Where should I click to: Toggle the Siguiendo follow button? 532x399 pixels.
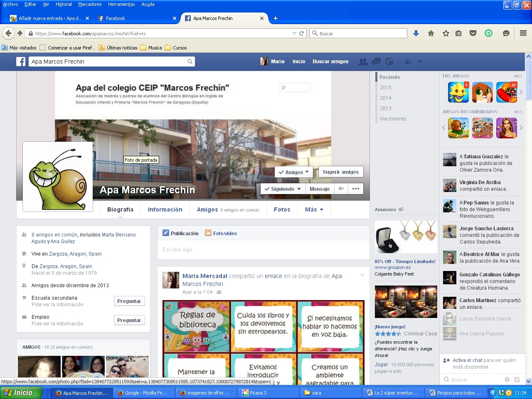tap(283, 189)
